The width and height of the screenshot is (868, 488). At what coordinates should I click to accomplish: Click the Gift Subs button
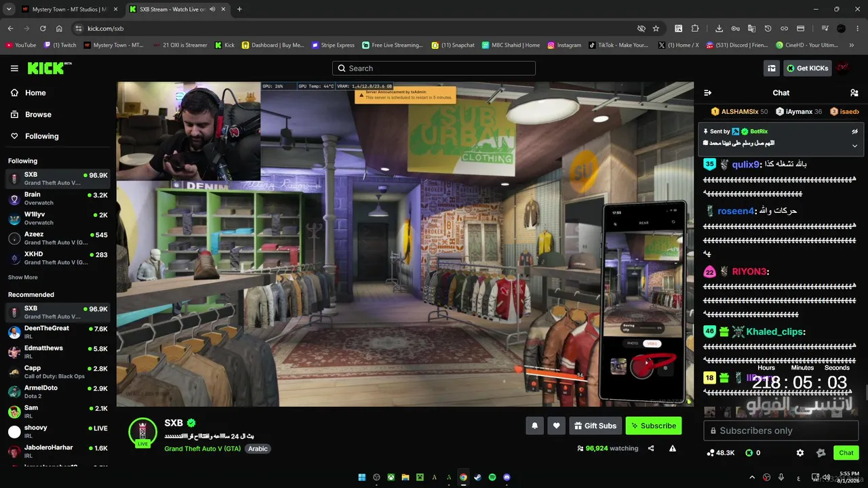point(595,426)
